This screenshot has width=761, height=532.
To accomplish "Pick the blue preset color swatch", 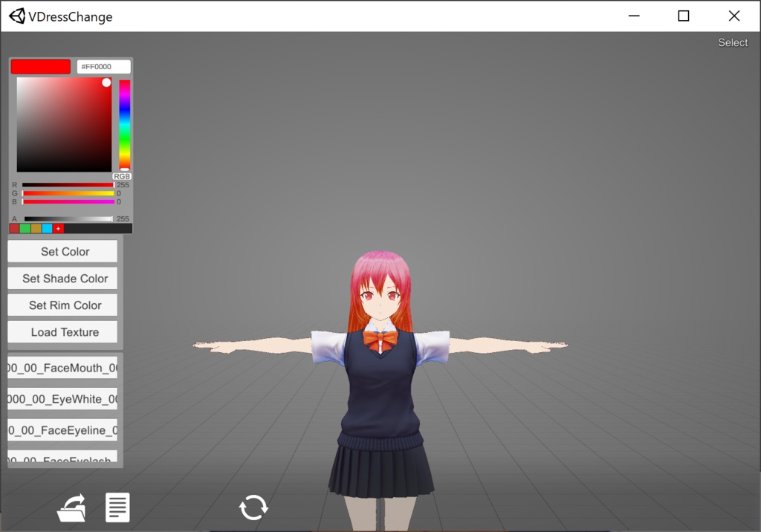I will (45, 228).
